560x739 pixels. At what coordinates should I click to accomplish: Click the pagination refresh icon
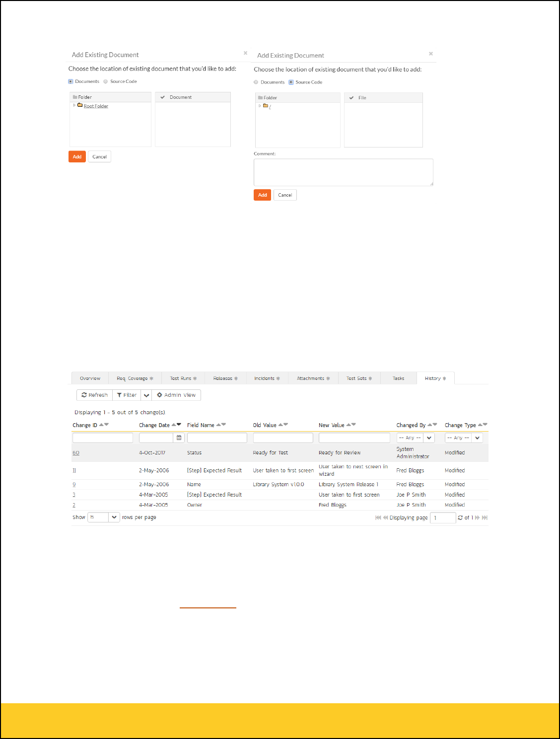[x=460, y=517]
